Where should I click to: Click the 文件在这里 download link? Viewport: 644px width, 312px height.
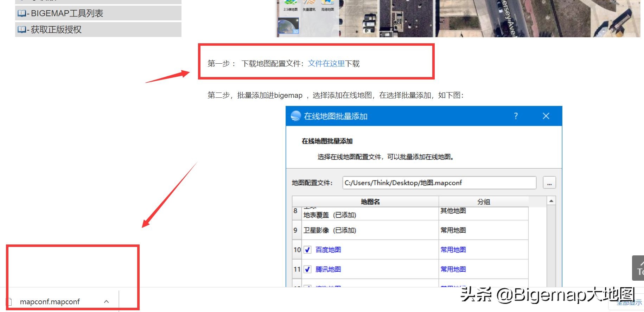click(326, 64)
